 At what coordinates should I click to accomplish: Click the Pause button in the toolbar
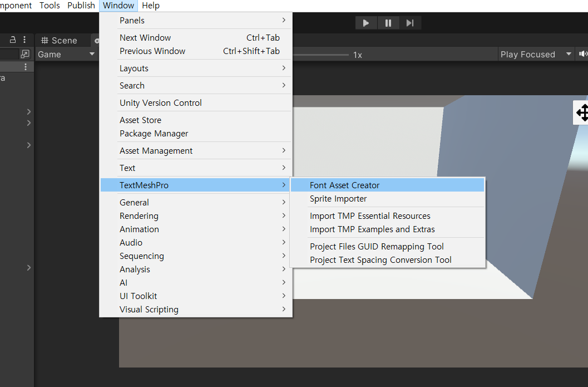click(388, 23)
